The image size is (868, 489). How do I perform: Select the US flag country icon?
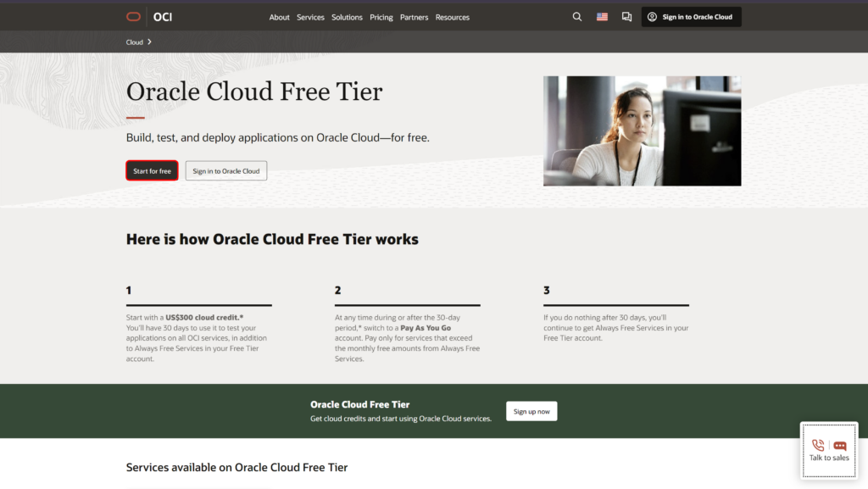click(602, 17)
